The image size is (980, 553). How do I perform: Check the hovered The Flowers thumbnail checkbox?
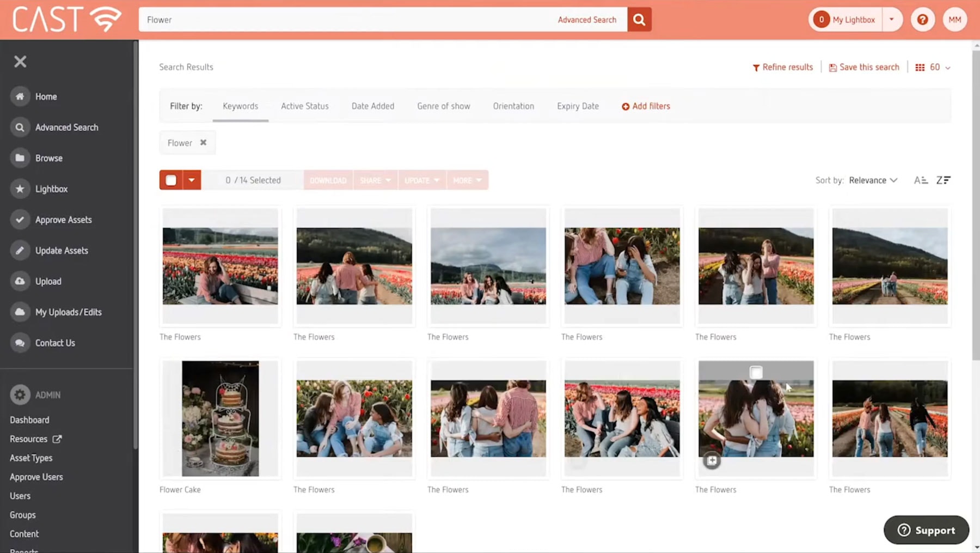coord(756,373)
